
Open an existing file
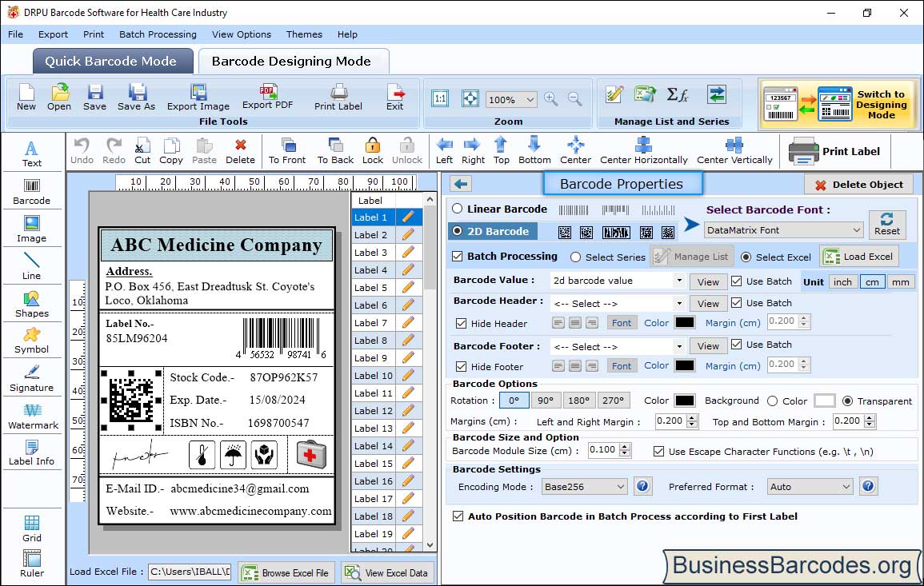coord(59,98)
